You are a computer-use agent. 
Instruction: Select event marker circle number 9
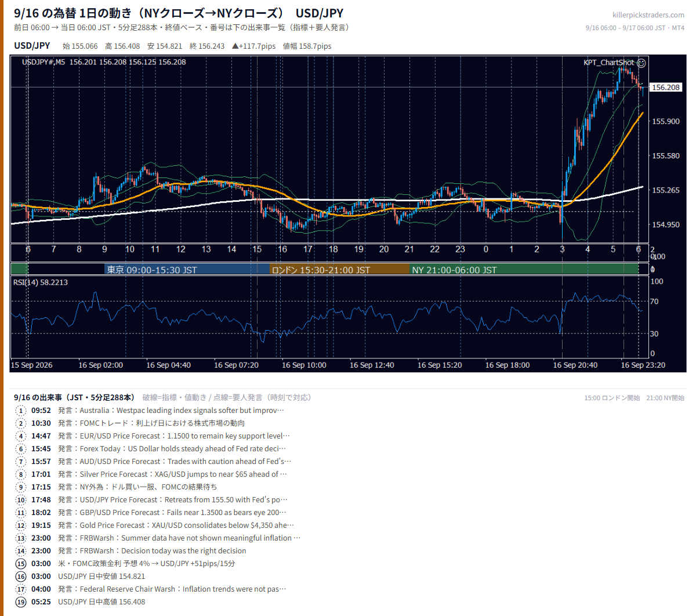(21, 487)
